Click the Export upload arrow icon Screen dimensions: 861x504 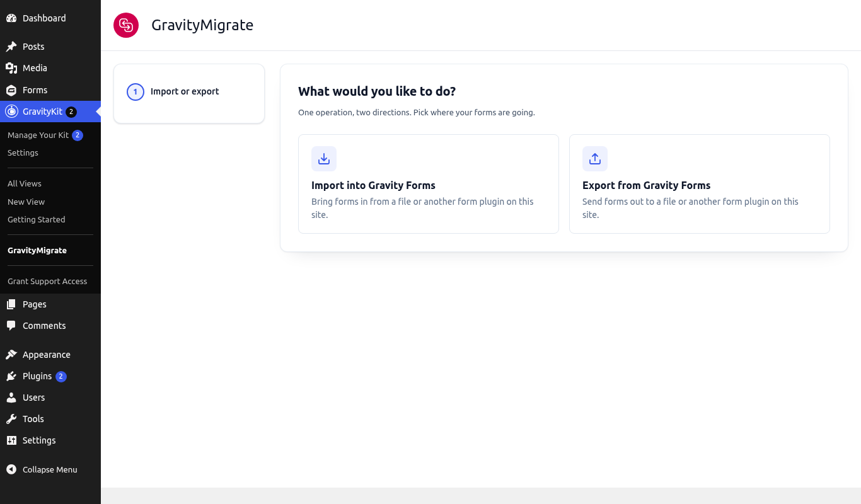pos(595,159)
